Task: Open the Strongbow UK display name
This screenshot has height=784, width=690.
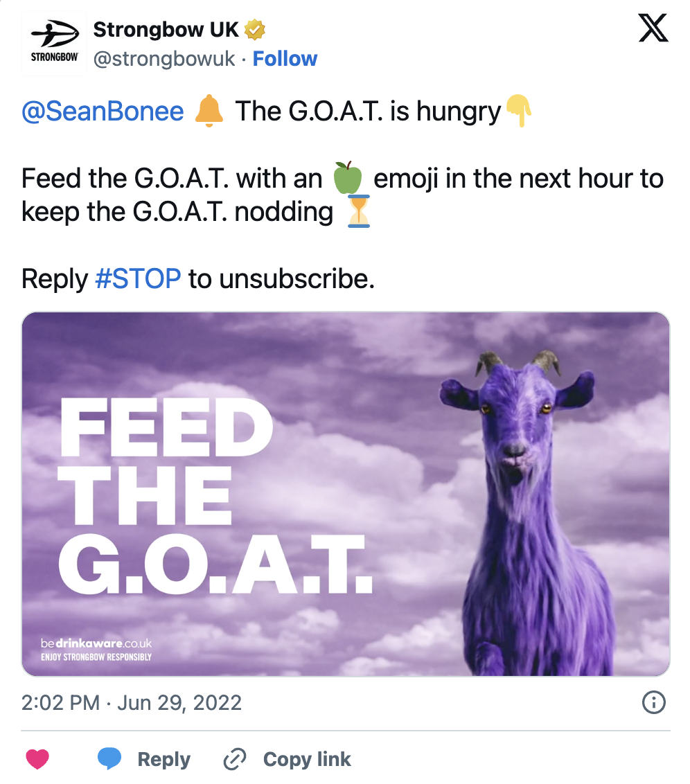Action: pyautogui.click(x=166, y=30)
